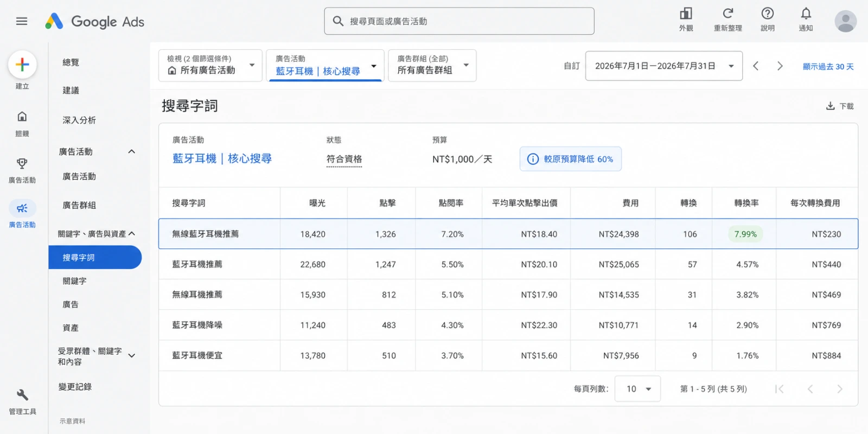Sort by 點擊 column header
Viewport: 868px width, 434px height.
[387, 203]
